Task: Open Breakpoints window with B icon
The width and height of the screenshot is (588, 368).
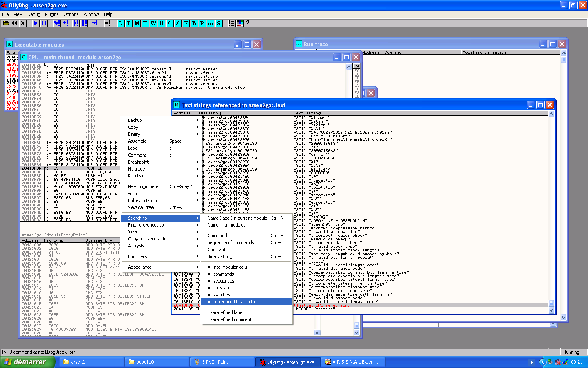Action: point(194,23)
